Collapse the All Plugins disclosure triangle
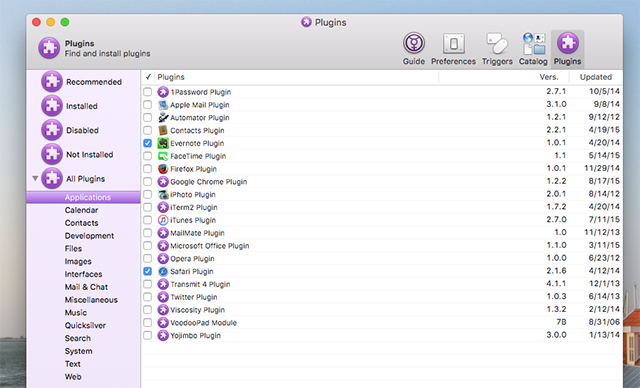 click(36, 178)
